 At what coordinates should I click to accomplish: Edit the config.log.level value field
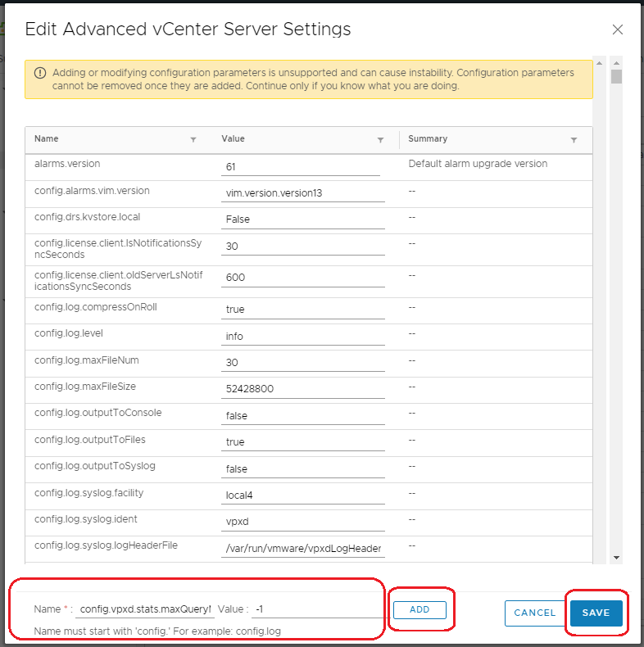point(303,337)
